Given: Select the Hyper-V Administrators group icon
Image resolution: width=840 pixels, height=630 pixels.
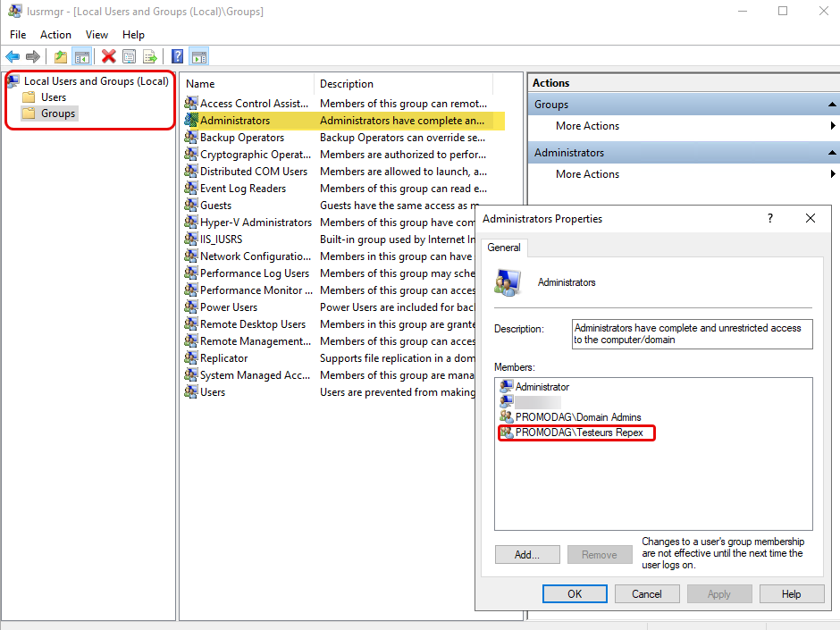Looking at the screenshot, I should click(190, 222).
